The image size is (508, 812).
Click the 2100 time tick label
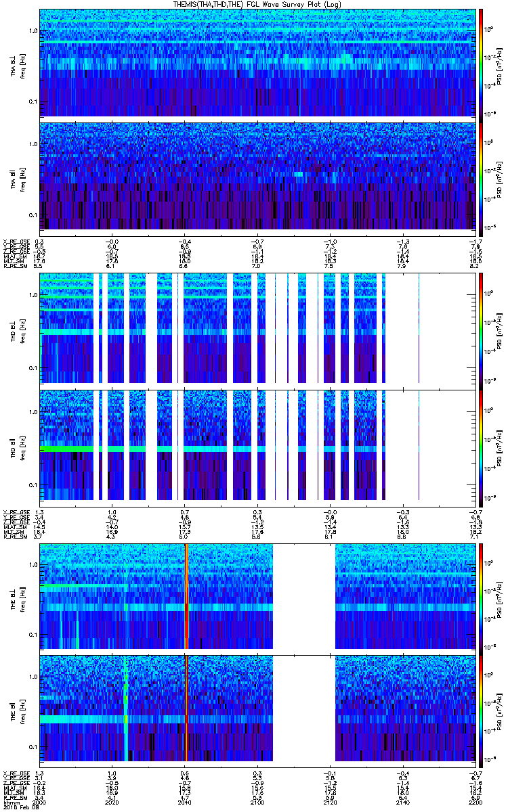(257, 801)
